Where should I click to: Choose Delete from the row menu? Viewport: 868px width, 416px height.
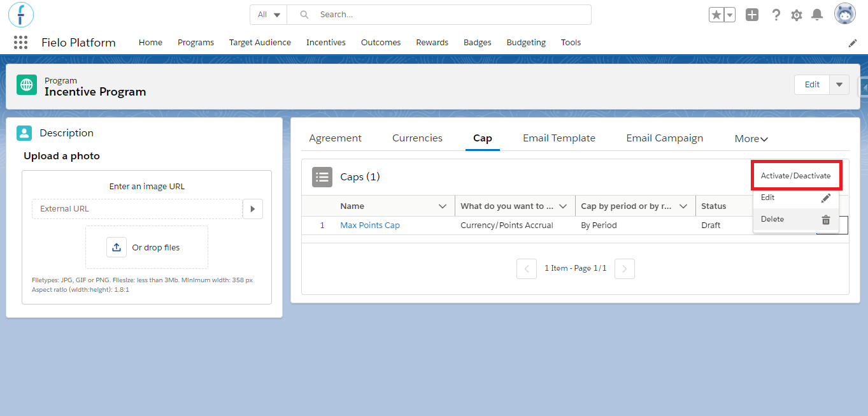coord(796,219)
